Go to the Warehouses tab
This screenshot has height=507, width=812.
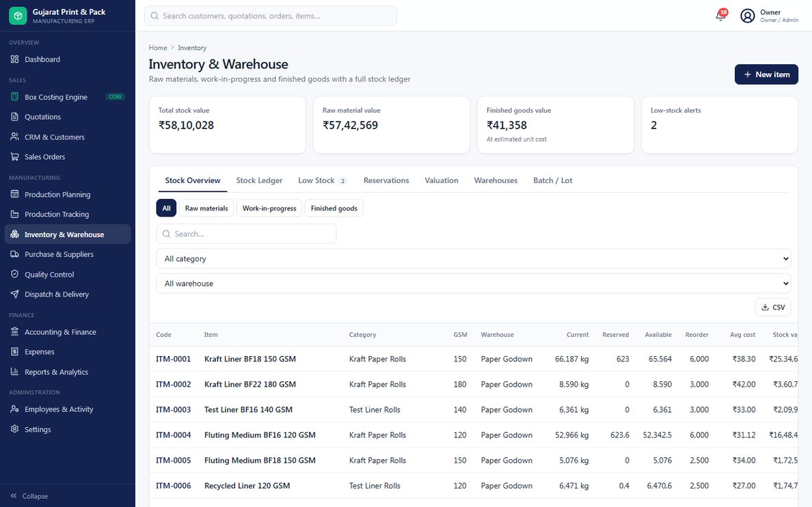pyautogui.click(x=496, y=180)
